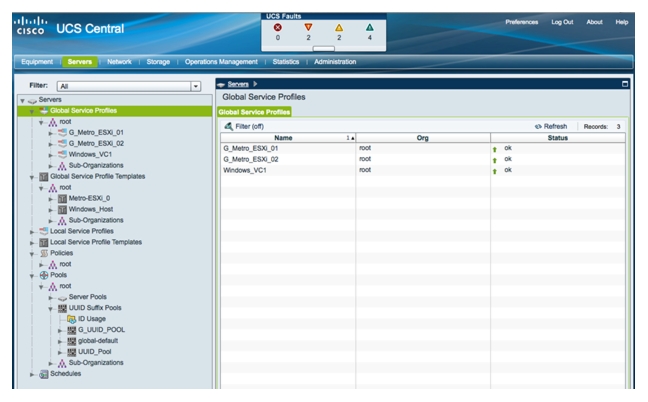This screenshot has width=648, height=402.
Task: Open the Help link
Action: tap(622, 22)
